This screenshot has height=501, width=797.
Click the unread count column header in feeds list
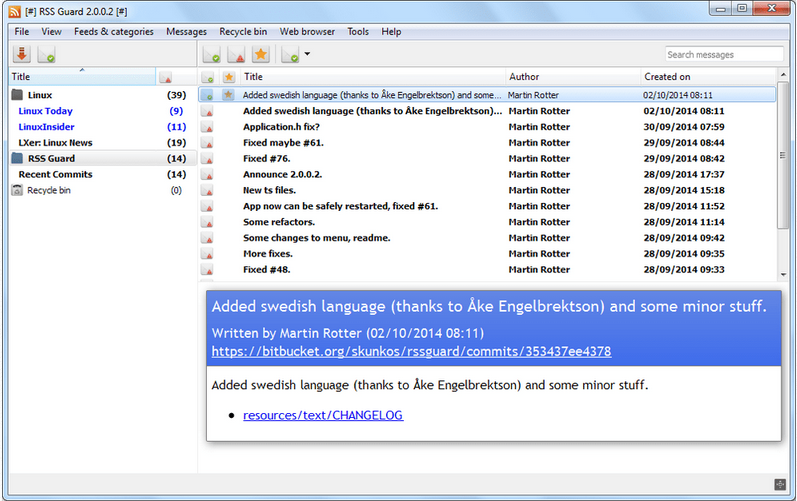[166, 77]
